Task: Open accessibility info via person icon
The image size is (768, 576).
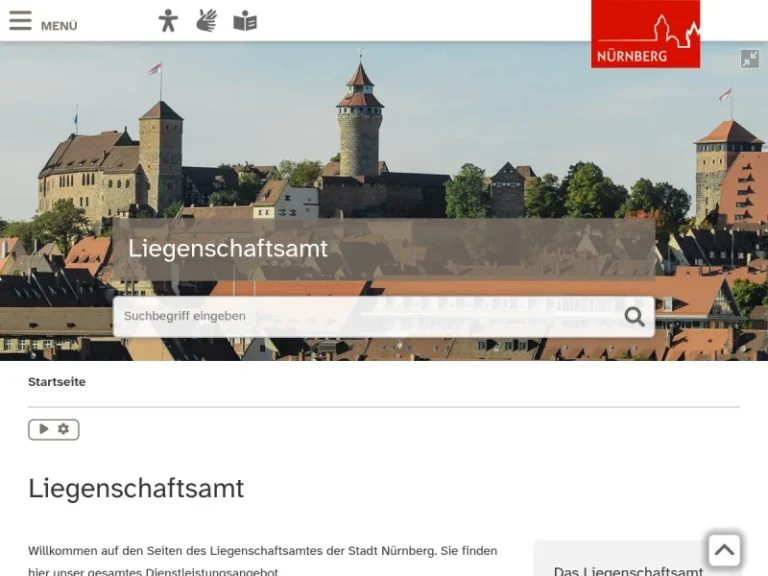Action: [168, 21]
